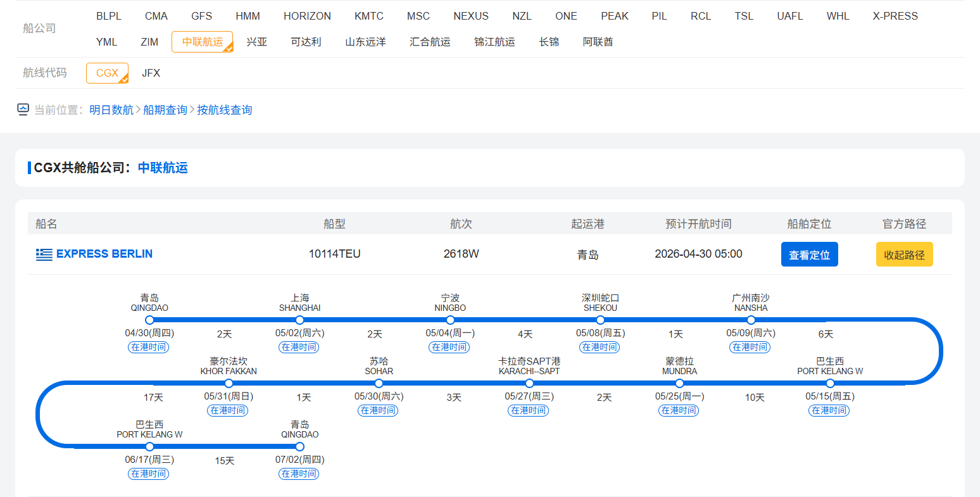Click the Greek flag icon beside EXPRESS BERLIN
The width and height of the screenshot is (980, 497).
click(x=44, y=255)
